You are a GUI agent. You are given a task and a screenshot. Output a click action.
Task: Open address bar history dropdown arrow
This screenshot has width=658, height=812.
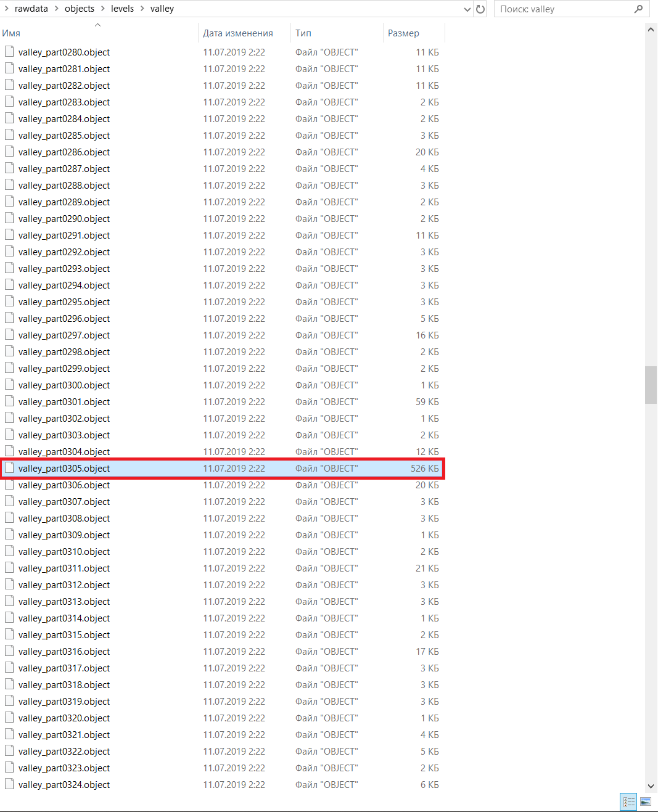click(467, 9)
